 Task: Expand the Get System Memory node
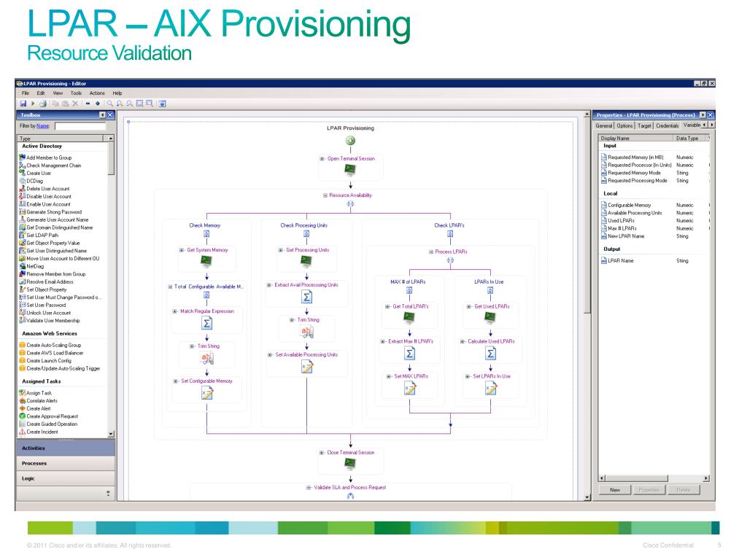point(182,250)
